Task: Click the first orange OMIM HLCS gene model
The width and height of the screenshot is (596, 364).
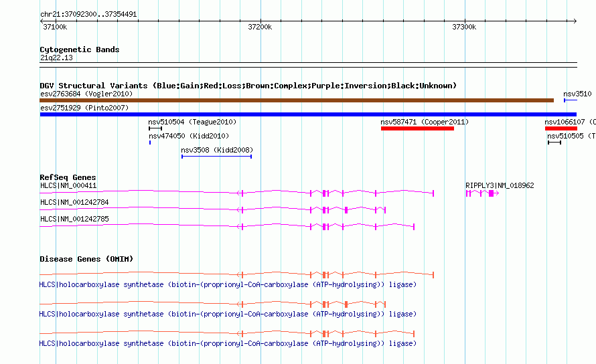Action: click(236, 274)
